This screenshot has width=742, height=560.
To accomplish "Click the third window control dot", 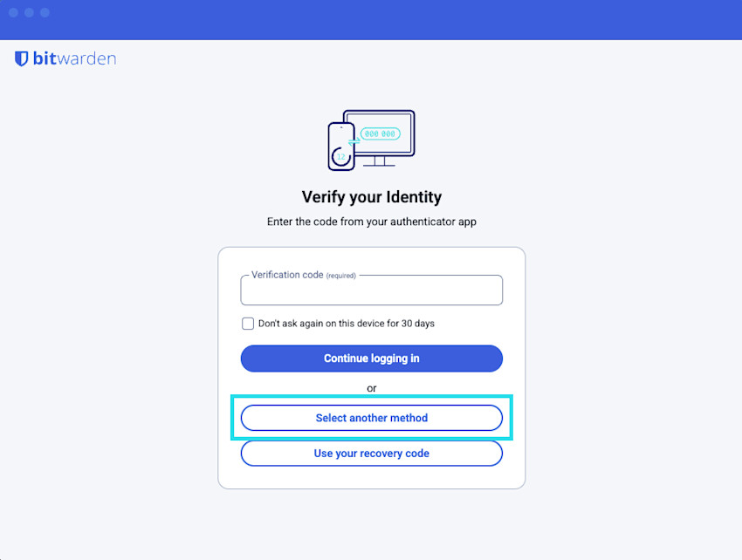I will click(x=45, y=13).
